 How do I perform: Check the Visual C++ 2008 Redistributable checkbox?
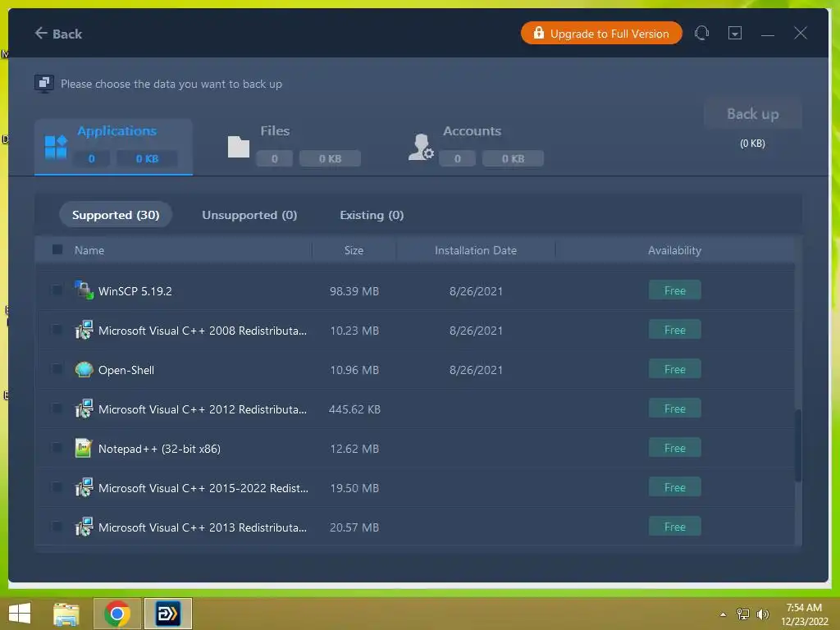pos(57,330)
